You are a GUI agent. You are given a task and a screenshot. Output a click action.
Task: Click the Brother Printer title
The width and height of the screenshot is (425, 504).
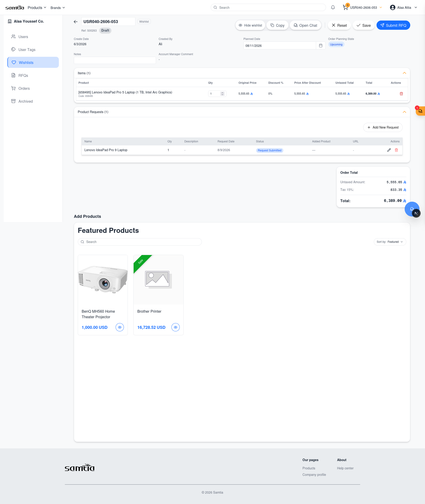click(x=149, y=311)
